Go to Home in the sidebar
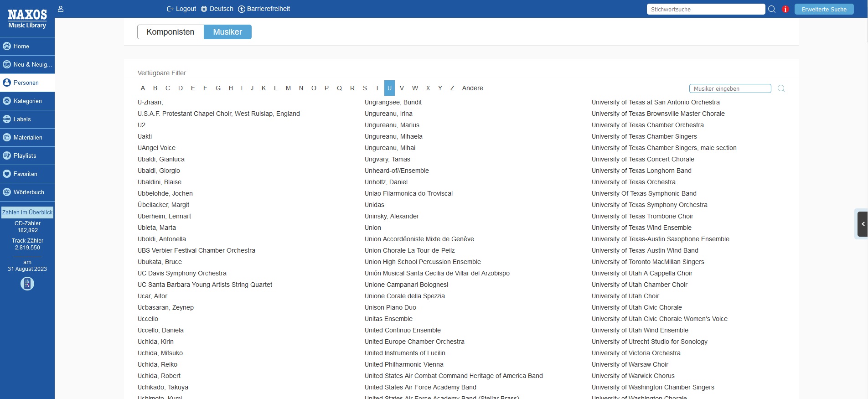Viewport: 868px width, 399px height. [27, 46]
